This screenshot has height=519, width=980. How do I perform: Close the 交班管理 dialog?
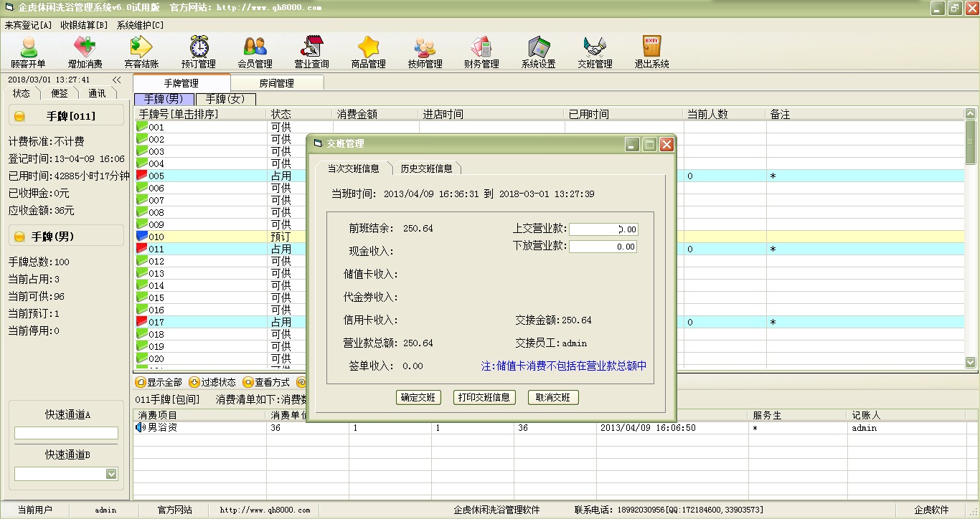coord(666,144)
